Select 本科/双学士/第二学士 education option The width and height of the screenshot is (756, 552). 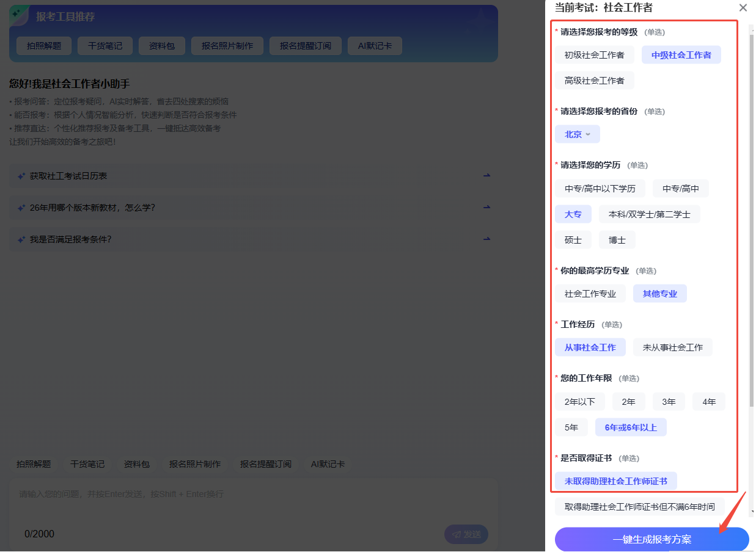[649, 214]
